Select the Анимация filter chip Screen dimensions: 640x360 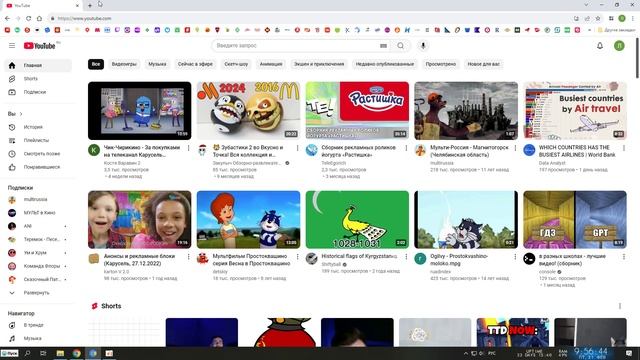271,64
